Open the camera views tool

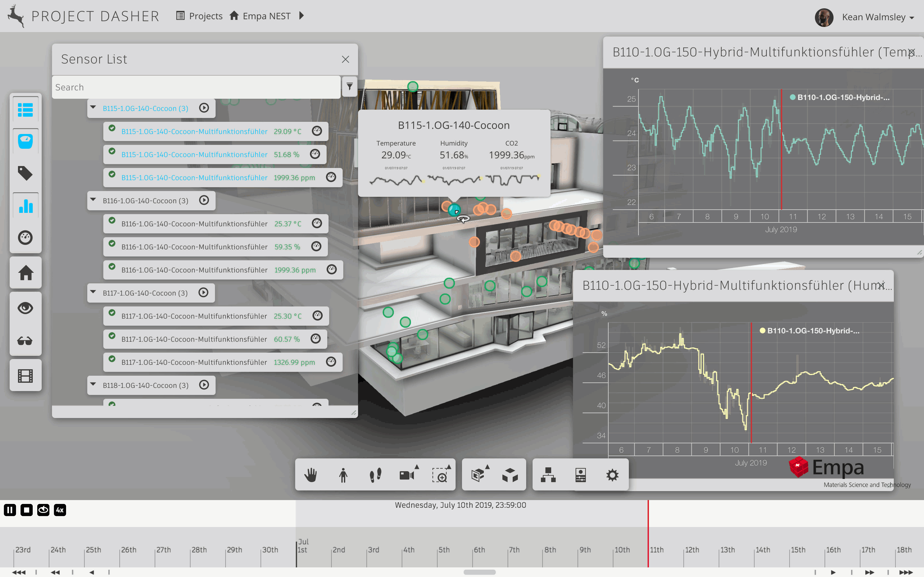tap(407, 475)
